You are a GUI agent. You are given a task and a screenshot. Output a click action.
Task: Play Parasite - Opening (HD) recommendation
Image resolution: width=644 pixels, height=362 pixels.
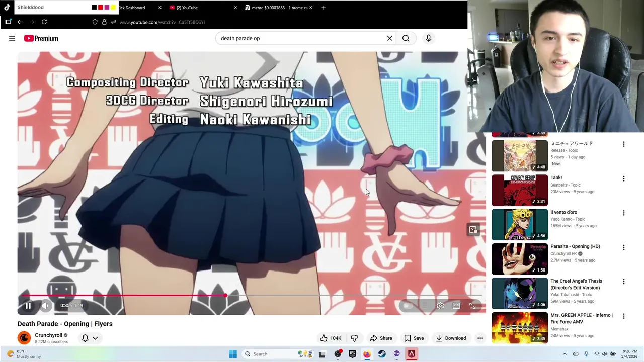pyautogui.click(x=520, y=259)
